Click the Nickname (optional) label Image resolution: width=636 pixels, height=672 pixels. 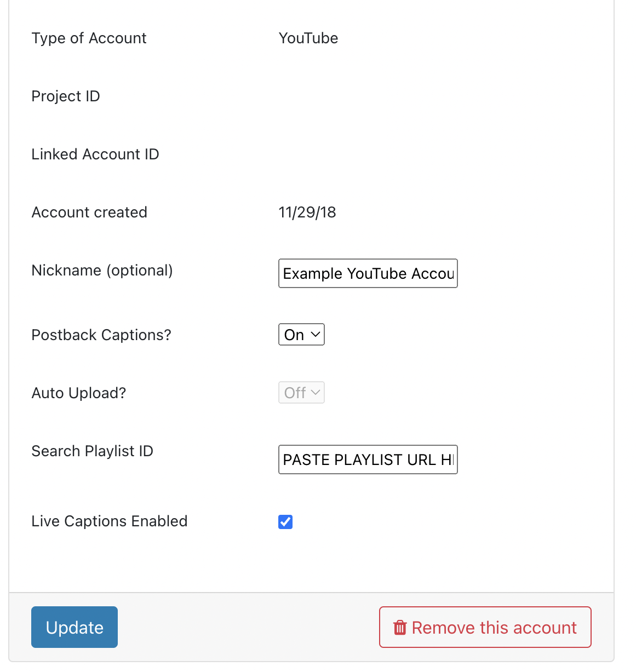pos(102,270)
